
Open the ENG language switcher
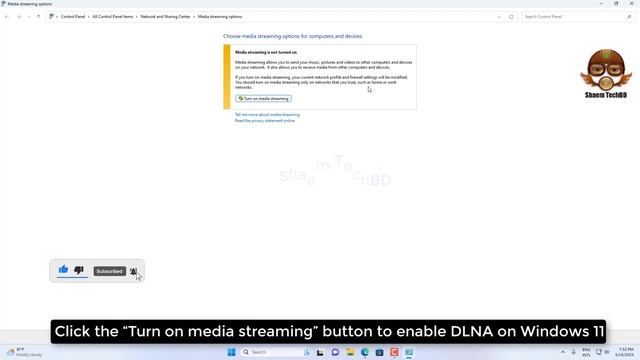586,352
